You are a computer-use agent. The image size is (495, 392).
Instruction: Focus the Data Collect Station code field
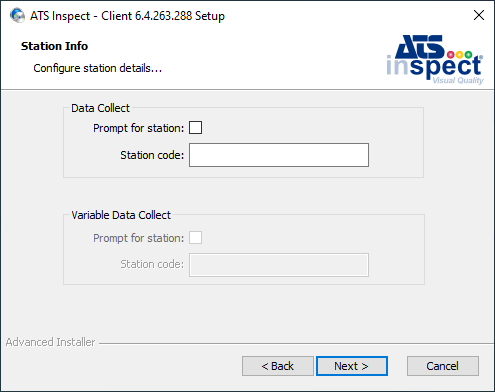(279, 155)
